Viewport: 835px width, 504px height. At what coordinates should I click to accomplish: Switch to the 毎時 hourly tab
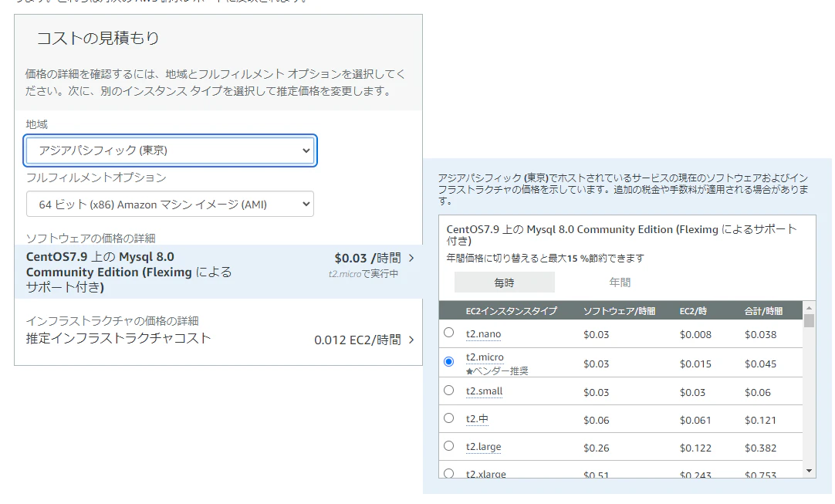504,282
